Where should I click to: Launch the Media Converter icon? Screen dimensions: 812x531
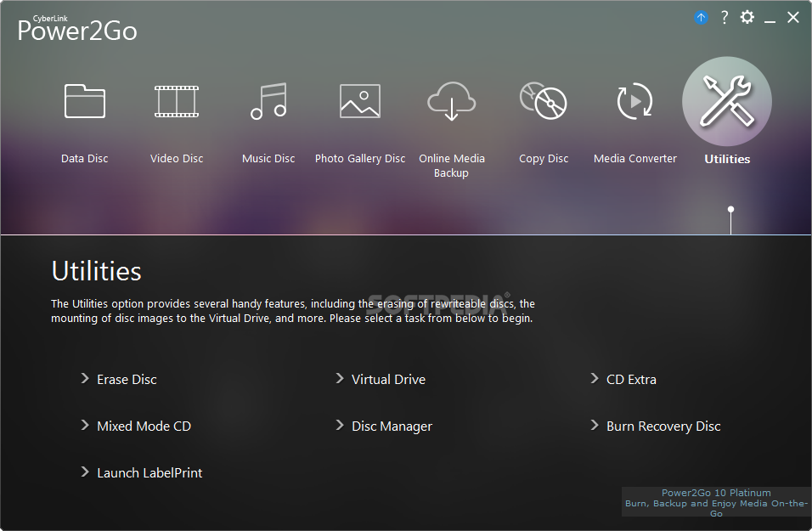click(x=634, y=101)
